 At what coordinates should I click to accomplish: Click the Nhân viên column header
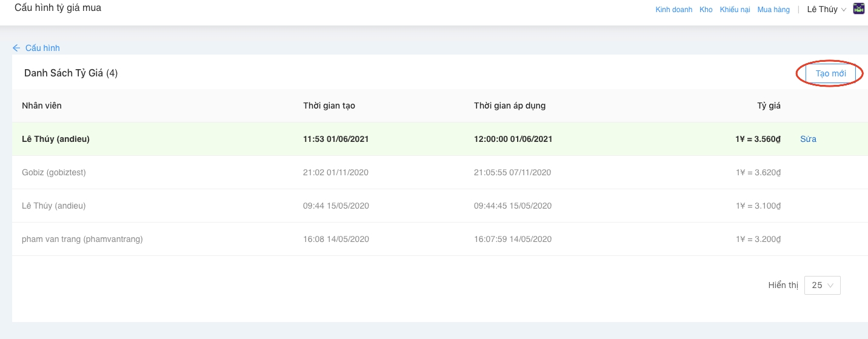[42, 106]
